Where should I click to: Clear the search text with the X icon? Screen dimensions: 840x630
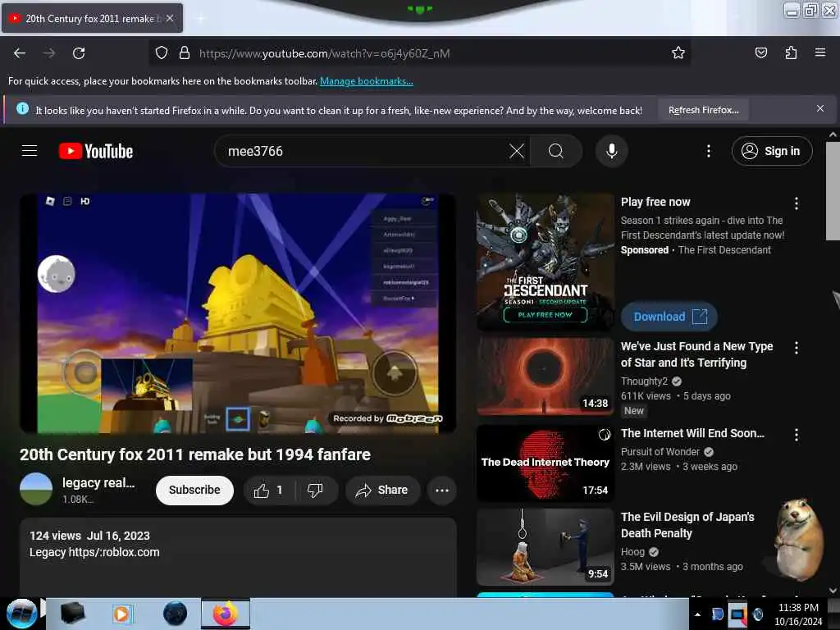(x=517, y=151)
